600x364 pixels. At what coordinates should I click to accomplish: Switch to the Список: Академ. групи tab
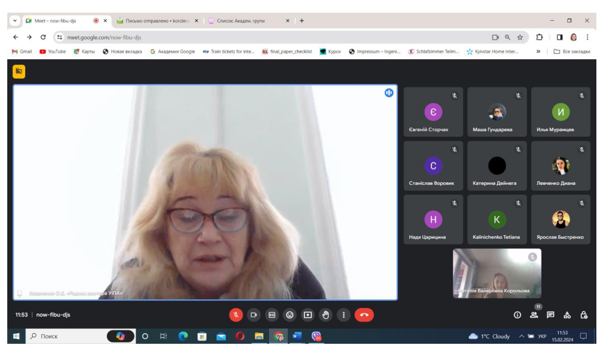coord(240,21)
